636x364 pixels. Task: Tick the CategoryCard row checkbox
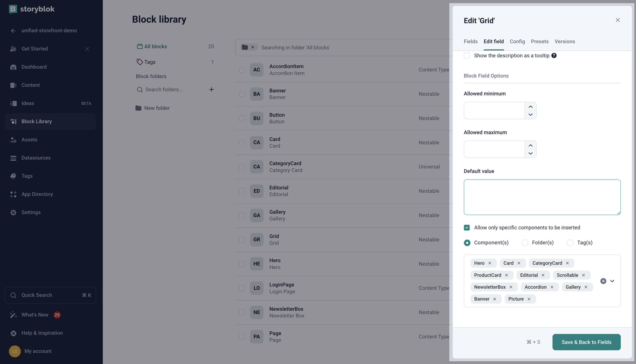click(242, 167)
